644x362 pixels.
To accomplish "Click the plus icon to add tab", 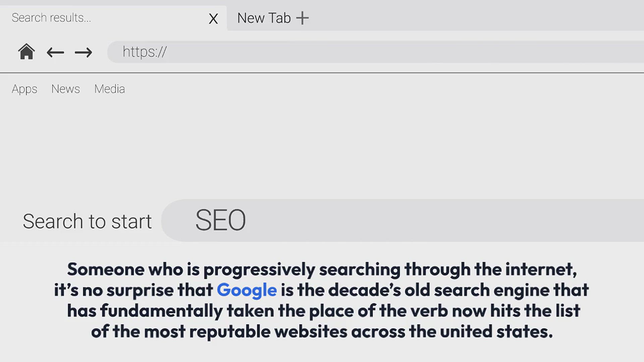I will pyautogui.click(x=302, y=18).
